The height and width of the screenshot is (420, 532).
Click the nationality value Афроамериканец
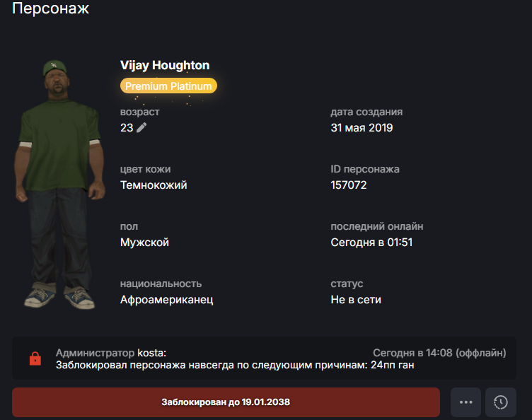click(x=166, y=300)
